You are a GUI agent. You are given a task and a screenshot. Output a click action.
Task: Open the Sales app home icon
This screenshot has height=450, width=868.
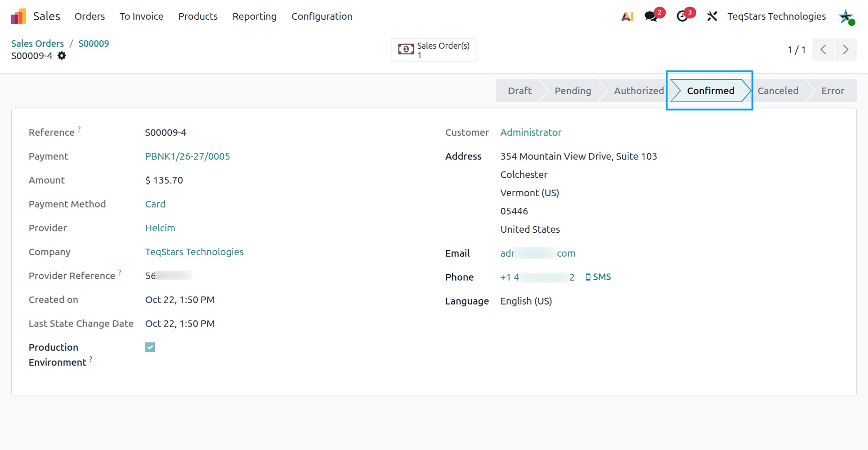[x=18, y=16]
